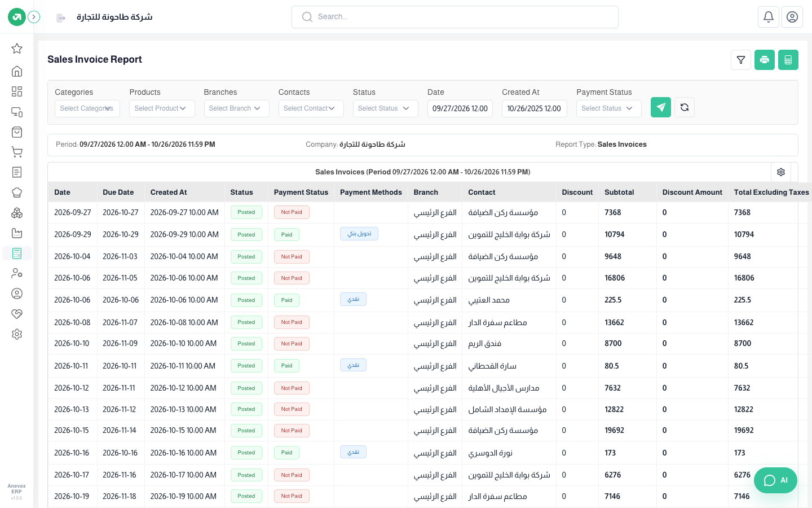Click the green calculator icon button
The height and width of the screenshot is (508, 812).
click(x=788, y=60)
